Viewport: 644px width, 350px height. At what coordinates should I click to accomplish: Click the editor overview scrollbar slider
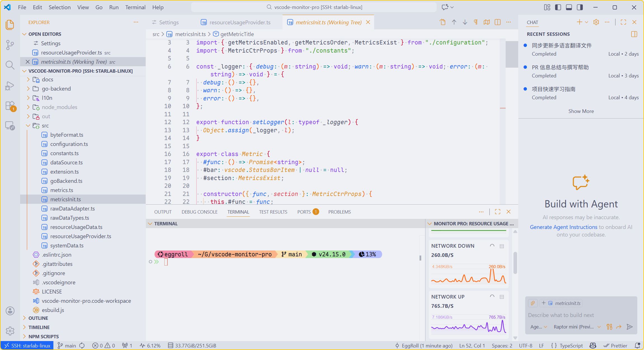click(512, 54)
